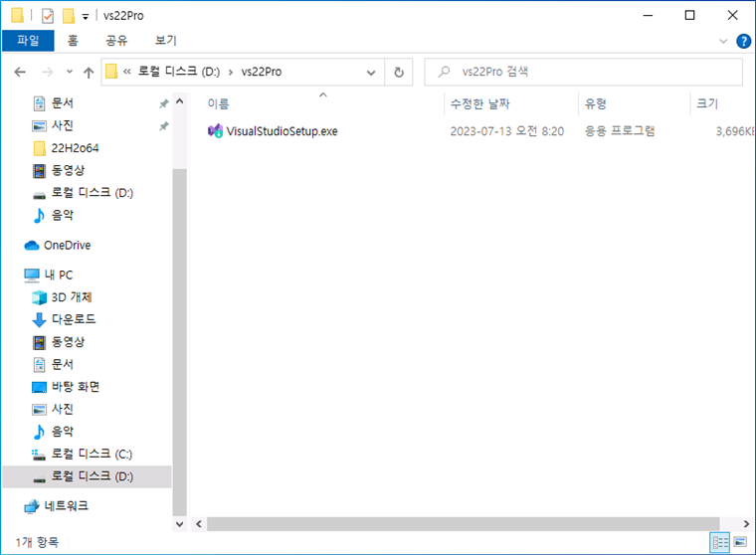This screenshot has height=555, width=756.
Task: Open the 파일 ribbon tab
Action: click(x=28, y=41)
